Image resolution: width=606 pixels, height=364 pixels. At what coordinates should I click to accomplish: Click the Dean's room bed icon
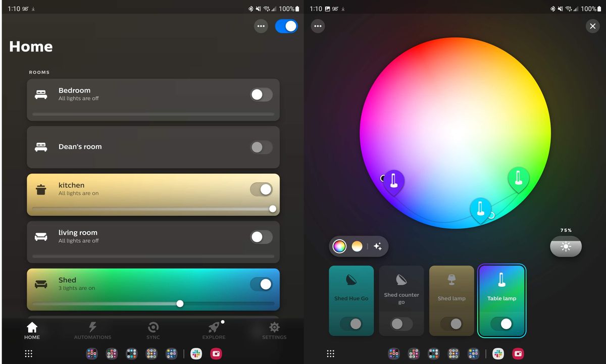click(41, 147)
